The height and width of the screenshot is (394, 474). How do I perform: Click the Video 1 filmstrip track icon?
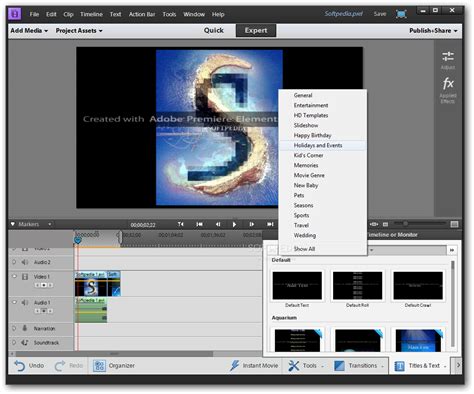(25, 277)
